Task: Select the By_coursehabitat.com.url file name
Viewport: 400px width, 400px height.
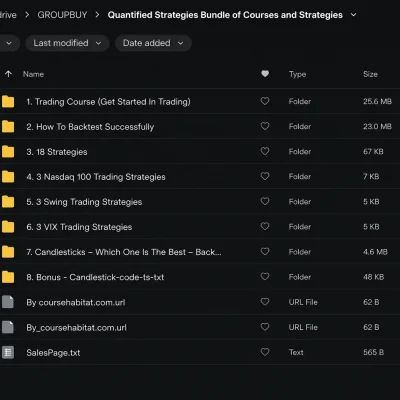Action: pos(76,328)
